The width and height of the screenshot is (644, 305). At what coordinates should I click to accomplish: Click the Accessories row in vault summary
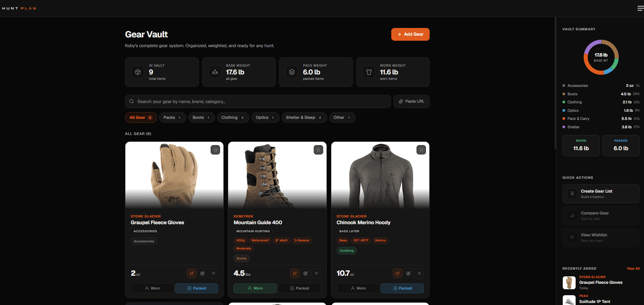pyautogui.click(x=601, y=86)
